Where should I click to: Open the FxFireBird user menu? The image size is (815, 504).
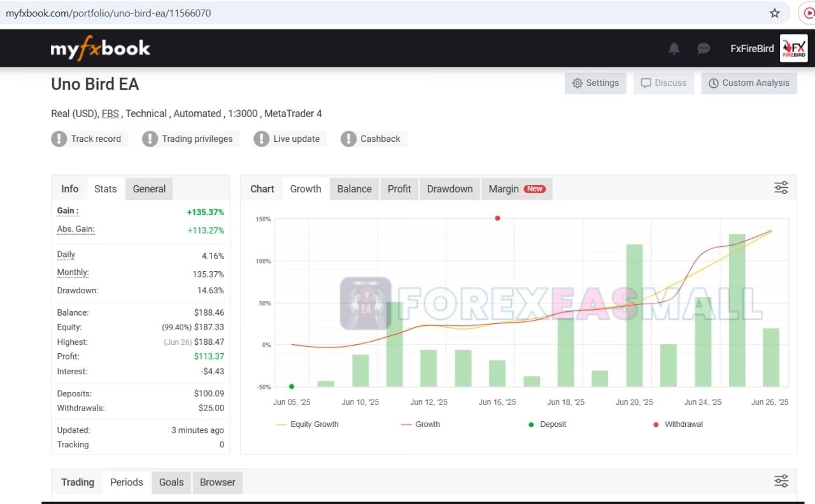click(x=752, y=49)
